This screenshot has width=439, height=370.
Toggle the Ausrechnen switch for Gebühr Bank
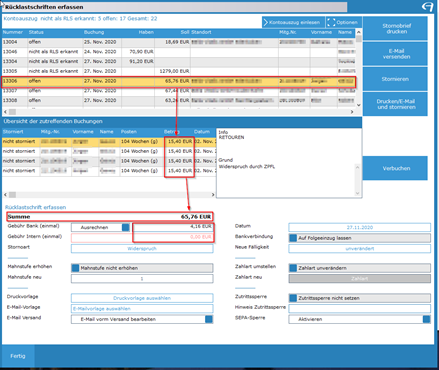[126, 227]
